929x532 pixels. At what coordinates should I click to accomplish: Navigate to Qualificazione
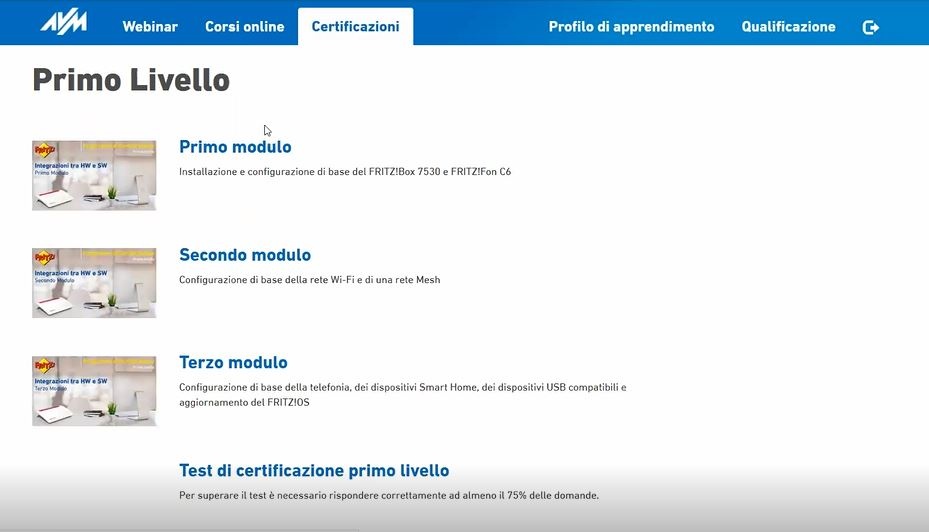tap(788, 27)
